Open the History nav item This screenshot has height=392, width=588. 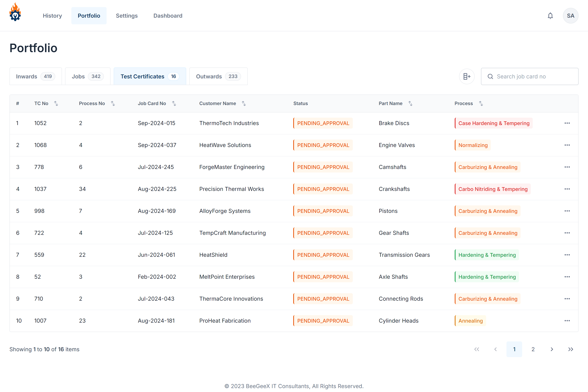(52, 16)
